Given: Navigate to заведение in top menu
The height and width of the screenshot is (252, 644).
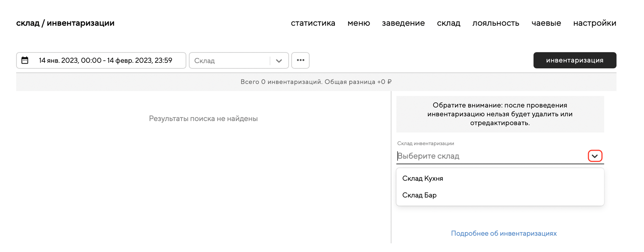Looking at the screenshot, I should pyautogui.click(x=403, y=23).
